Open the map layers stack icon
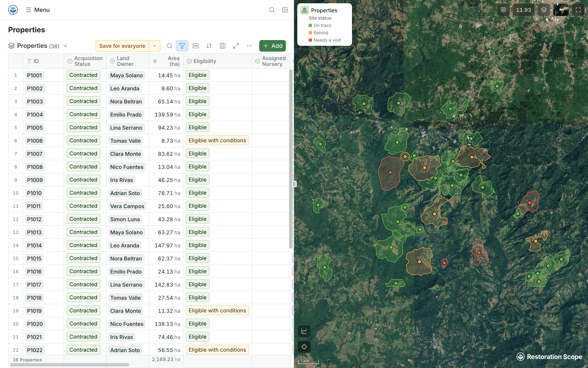 pyautogui.click(x=544, y=10)
